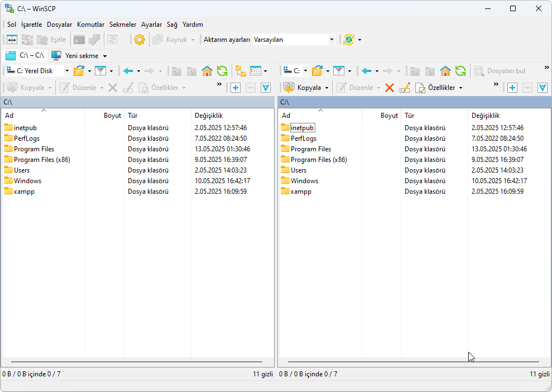Screen dimensions: 552x392
Task: Expand the right panel Kopyala dropdown arrow
Action: 327,88
